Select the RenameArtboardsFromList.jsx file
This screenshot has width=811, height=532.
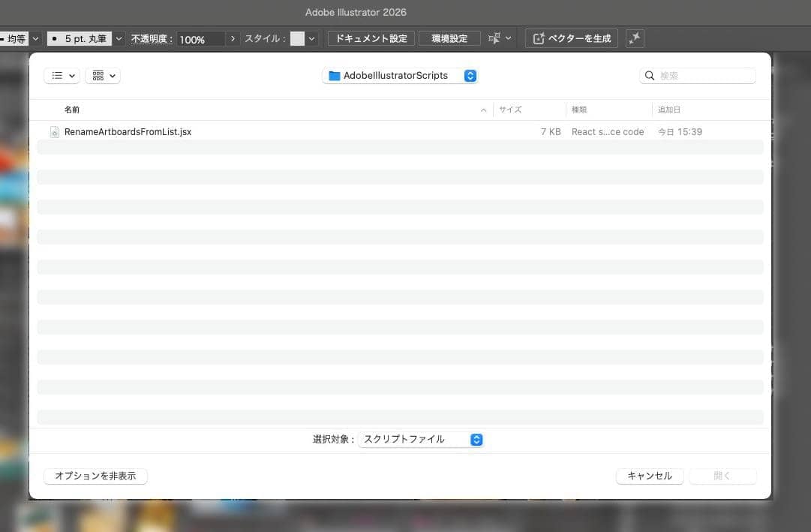click(400, 132)
